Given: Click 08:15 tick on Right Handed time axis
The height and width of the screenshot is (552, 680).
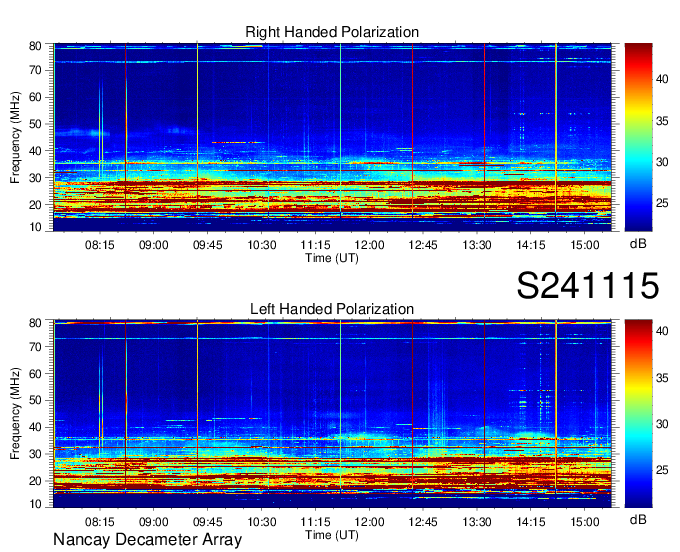Looking at the screenshot, I should (100, 245).
